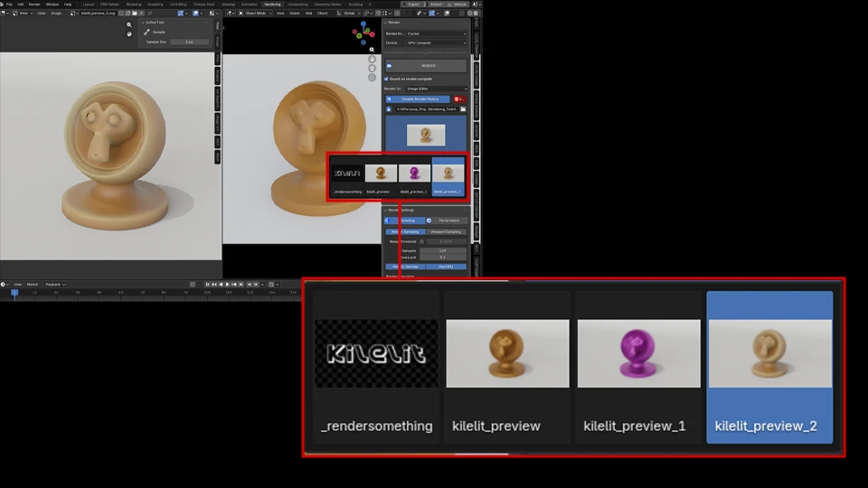Collapse the Render panel header
The image size is (868, 488).
pos(426,23)
